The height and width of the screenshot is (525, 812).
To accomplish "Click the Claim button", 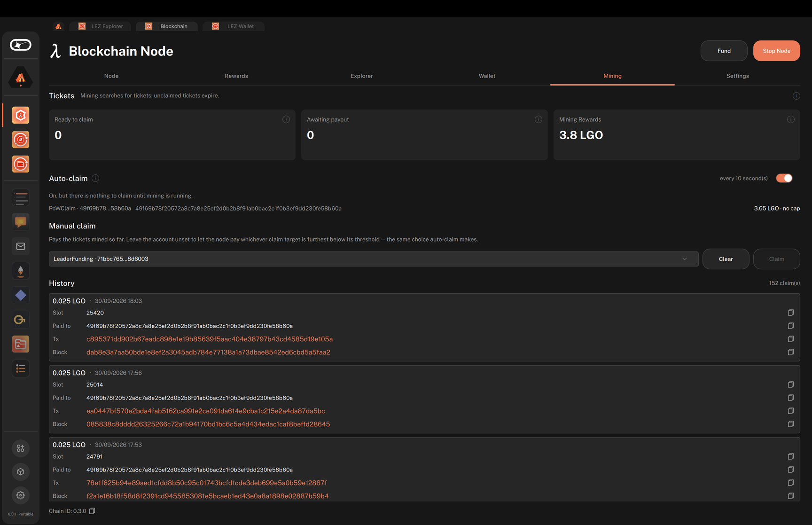I will point(777,259).
